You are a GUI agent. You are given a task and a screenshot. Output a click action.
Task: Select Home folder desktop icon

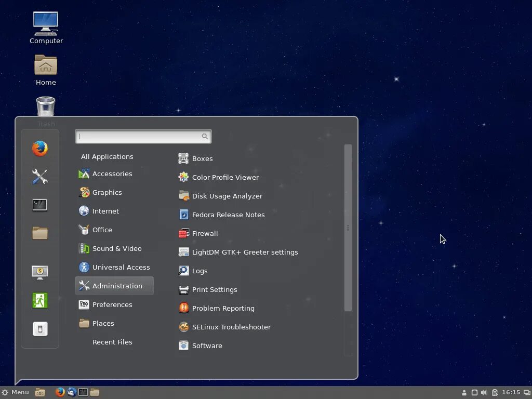pos(46,70)
